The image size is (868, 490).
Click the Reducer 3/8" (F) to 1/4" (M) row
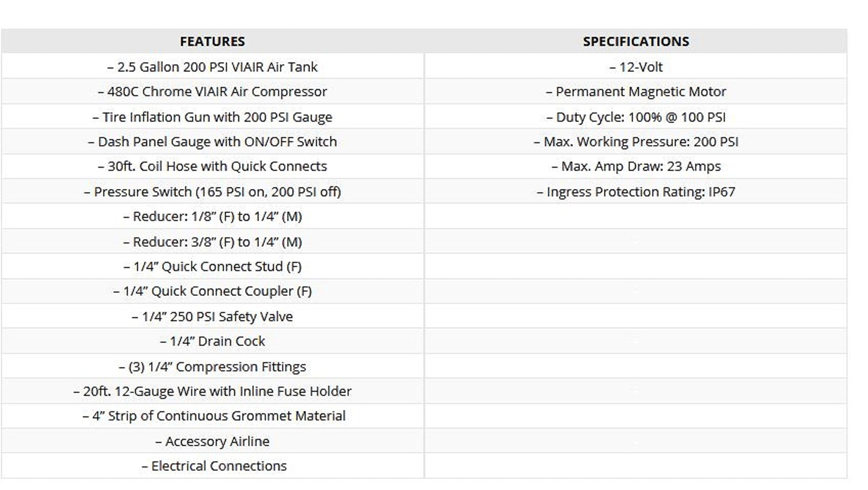[x=212, y=242]
